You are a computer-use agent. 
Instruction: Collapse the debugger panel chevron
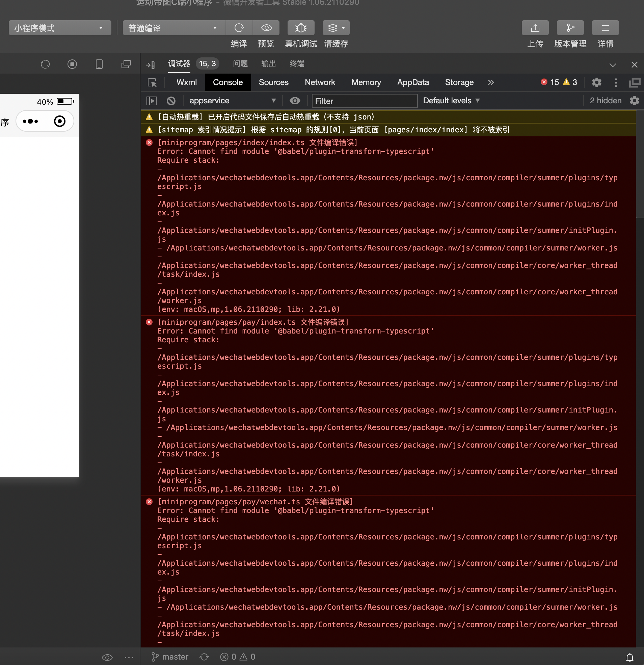(613, 65)
